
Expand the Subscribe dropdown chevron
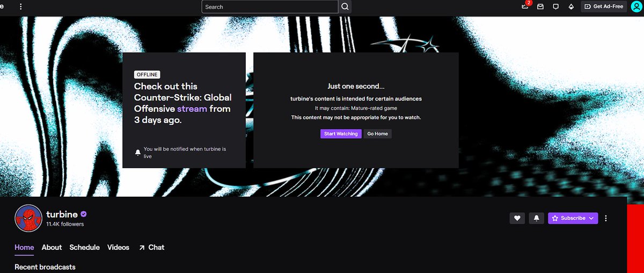pyautogui.click(x=592, y=218)
